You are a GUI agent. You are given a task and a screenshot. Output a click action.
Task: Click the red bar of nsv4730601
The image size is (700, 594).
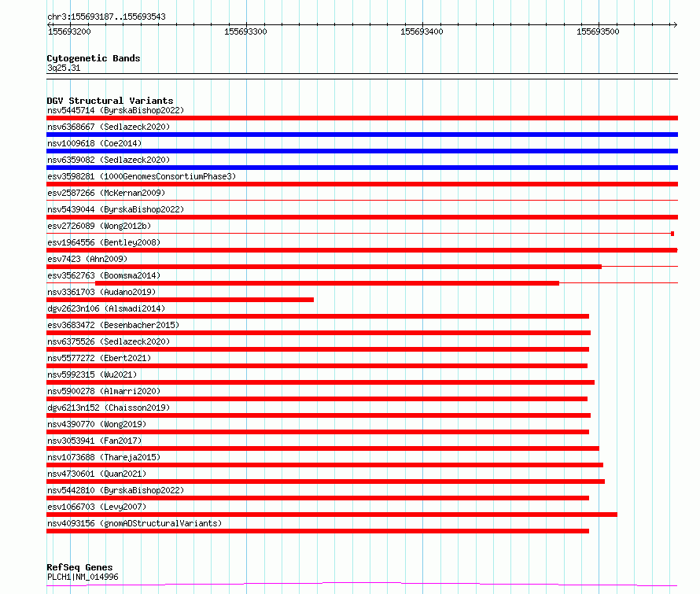pos(326,481)
